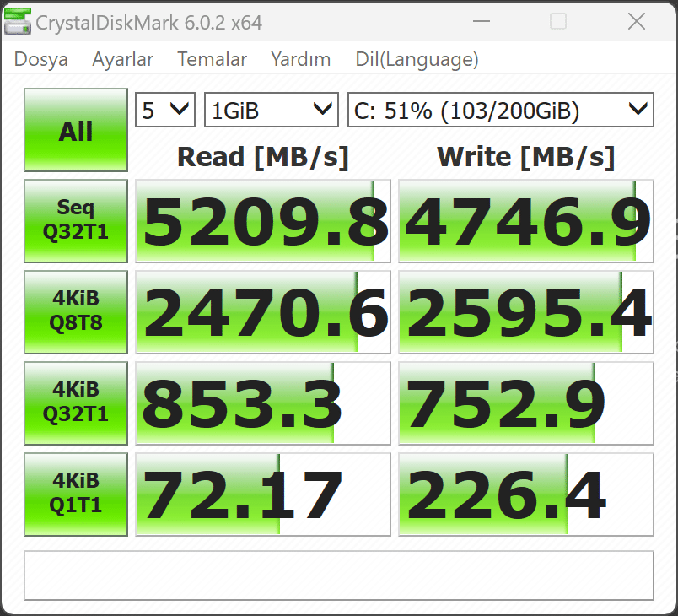This screenshot has height=616, width=678.
Task: Click the 4KiB Q32T1 write result 752.9
Action: pos(526,403)
